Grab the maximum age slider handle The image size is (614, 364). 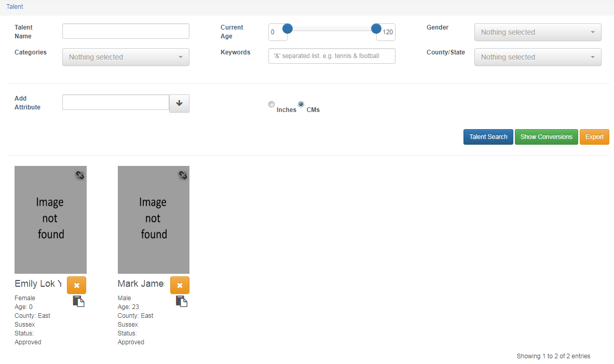376,29
